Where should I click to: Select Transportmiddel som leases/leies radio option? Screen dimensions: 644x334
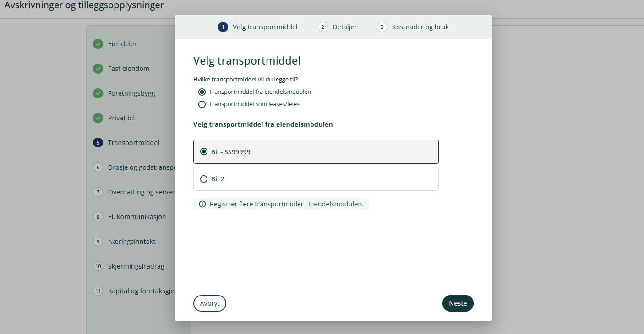(x=202, y=104)
